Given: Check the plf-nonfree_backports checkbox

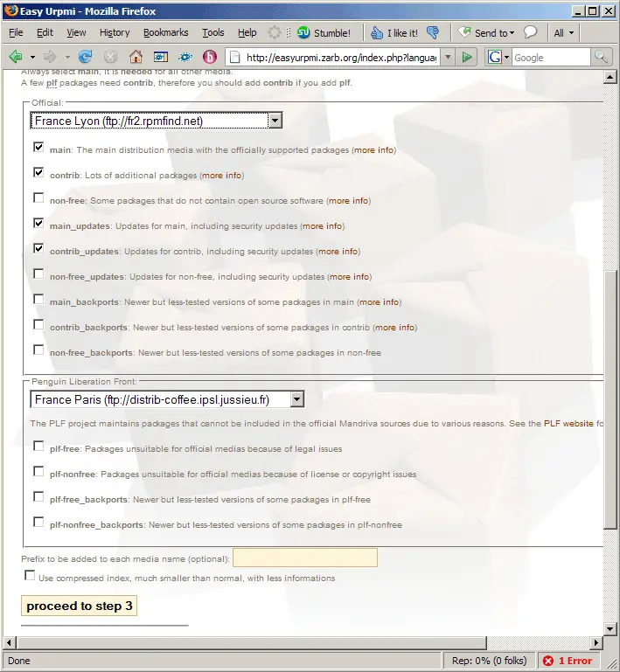Looking at the screenshot, I should point(38,522).
